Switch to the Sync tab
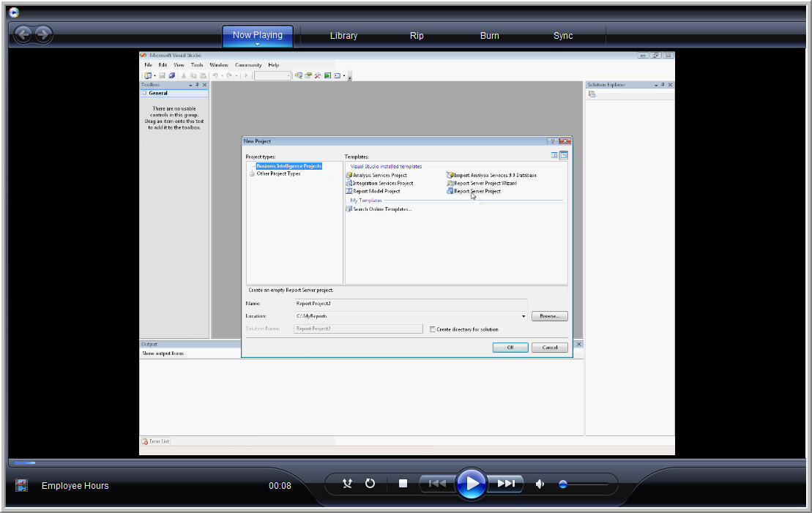 click(x=563, y=36)
